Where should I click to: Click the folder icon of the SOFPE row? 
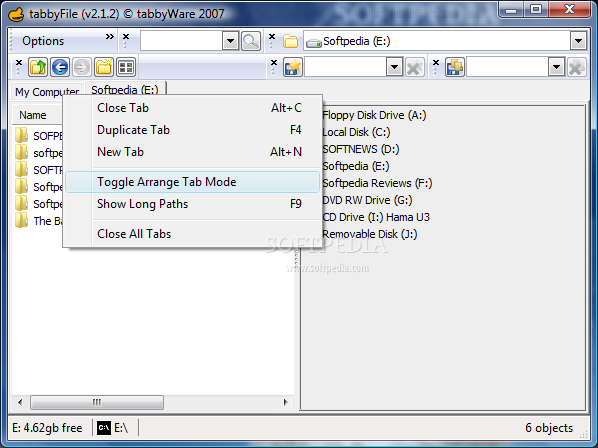(22, 135)
